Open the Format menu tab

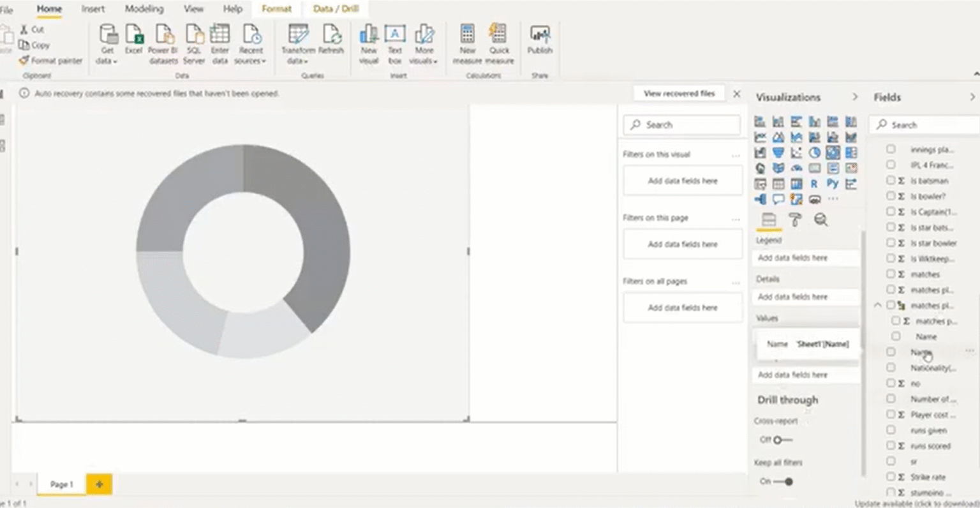coord(276,9)
